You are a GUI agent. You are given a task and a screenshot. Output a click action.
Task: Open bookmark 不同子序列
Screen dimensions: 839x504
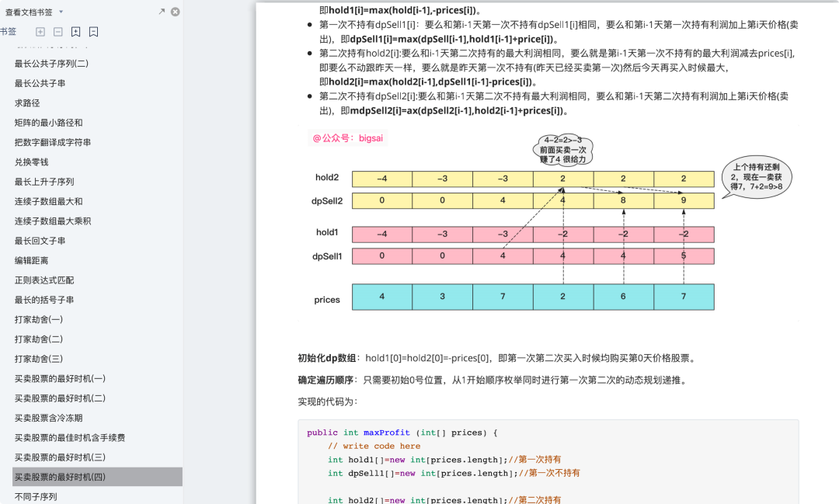point(36,497)
